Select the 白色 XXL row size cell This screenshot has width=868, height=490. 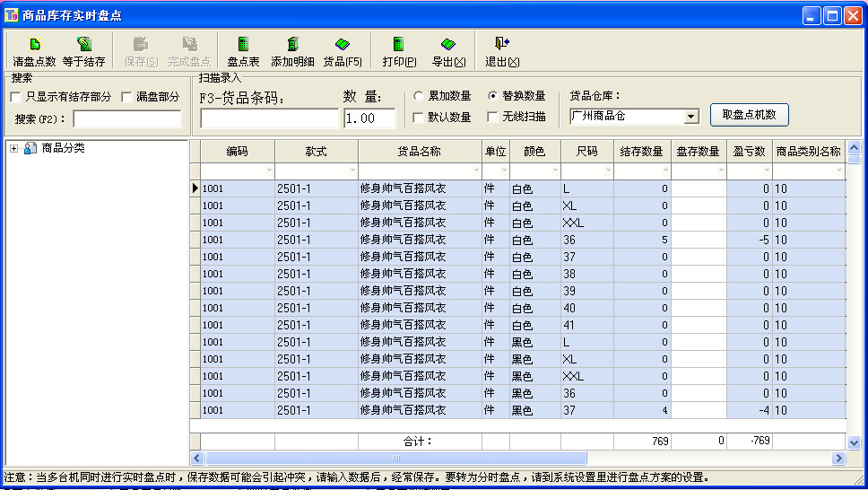pyautogui.click(x=586, y=223)
